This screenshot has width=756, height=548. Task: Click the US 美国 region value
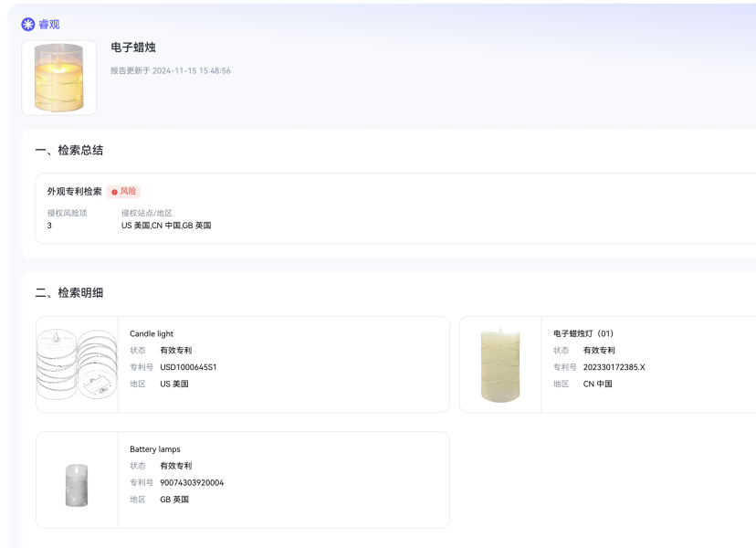pyautogui.click(x=174, y=384)
